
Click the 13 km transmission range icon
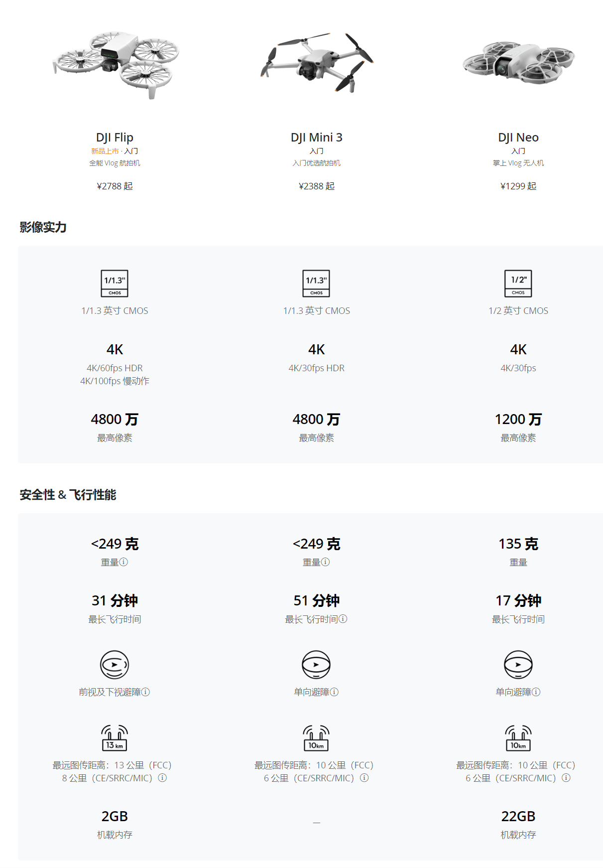click(x=115, y=738)
